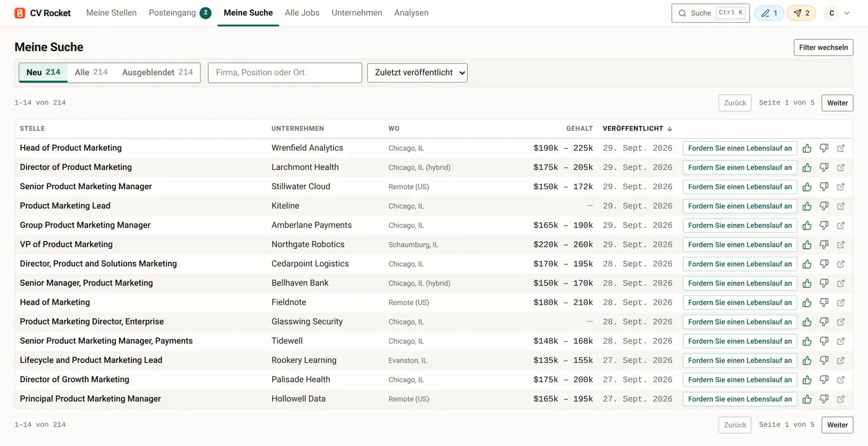The height and width of the screenshot is (446, 868).
Task: Open the sent applications badge showing 2
Action: tap(801, 13)
